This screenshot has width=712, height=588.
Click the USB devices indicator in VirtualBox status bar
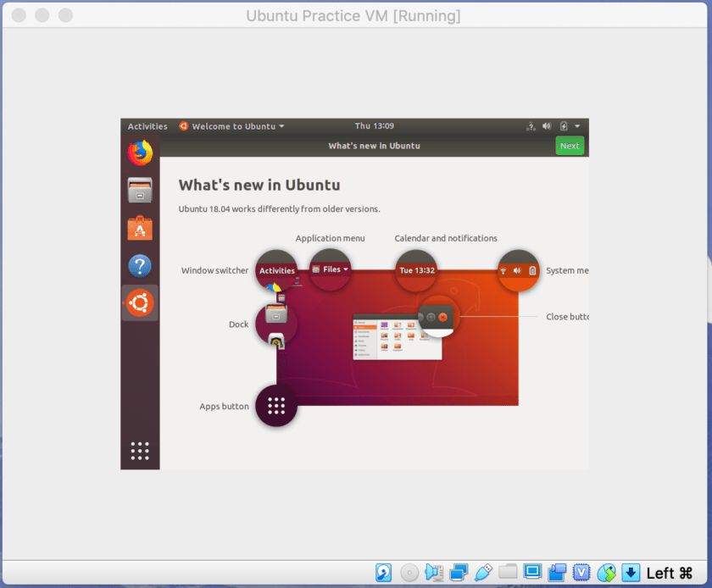pos(483,573)
